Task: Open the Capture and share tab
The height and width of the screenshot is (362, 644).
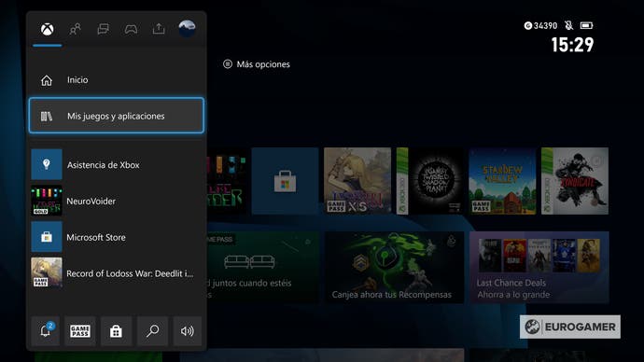Action: (x=159, y=29)
